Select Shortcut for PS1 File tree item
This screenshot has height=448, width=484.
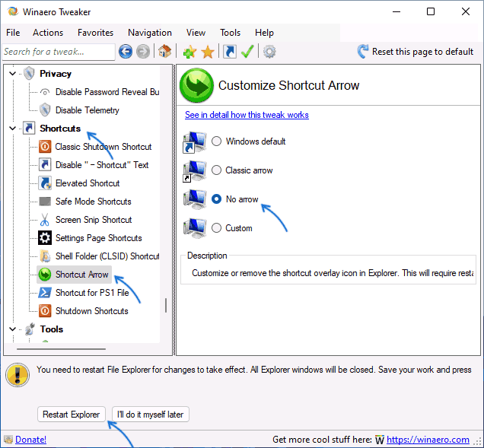tap(92, 293)
